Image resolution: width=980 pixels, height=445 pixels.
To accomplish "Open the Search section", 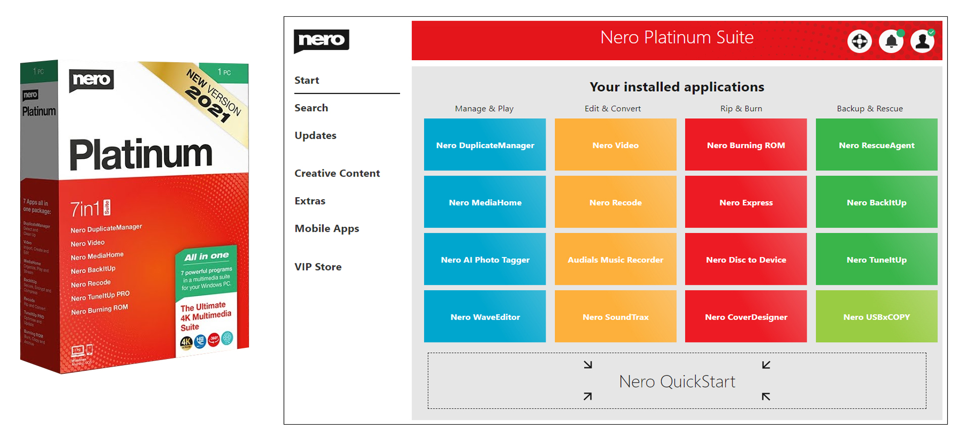I will point(311,108).
